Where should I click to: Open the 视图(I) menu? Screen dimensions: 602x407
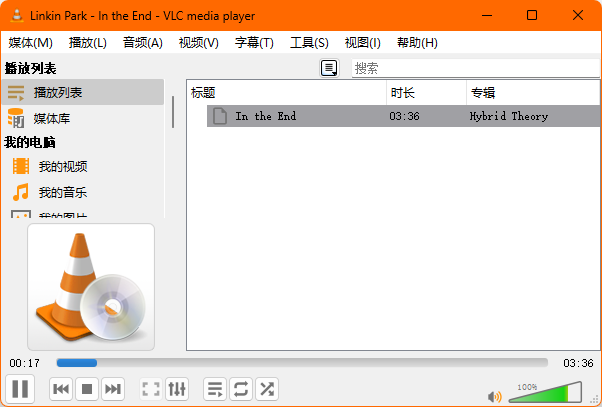[x=362, y=43]
